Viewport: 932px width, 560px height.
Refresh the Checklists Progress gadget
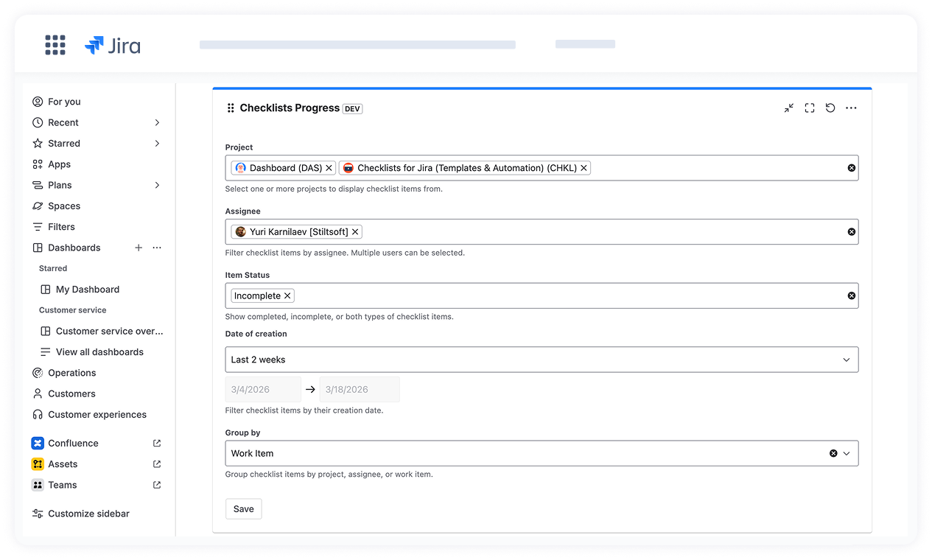click(830, 108)
